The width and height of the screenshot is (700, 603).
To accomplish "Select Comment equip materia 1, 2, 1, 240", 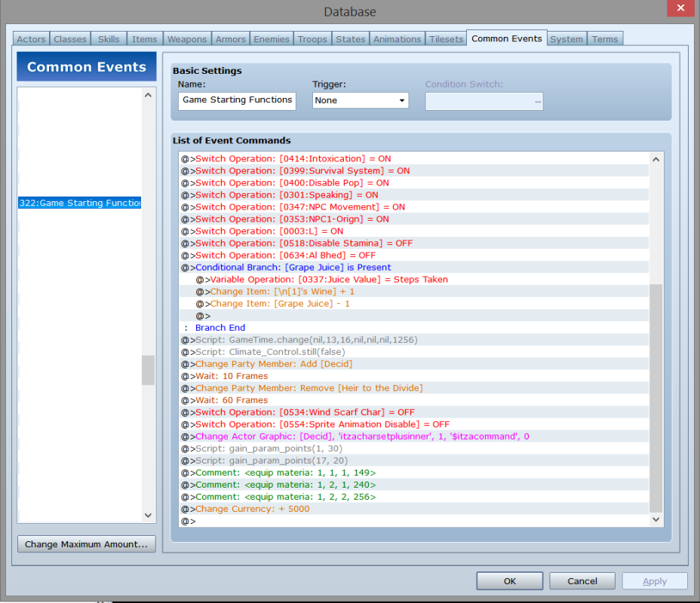I will pos(414,485).
